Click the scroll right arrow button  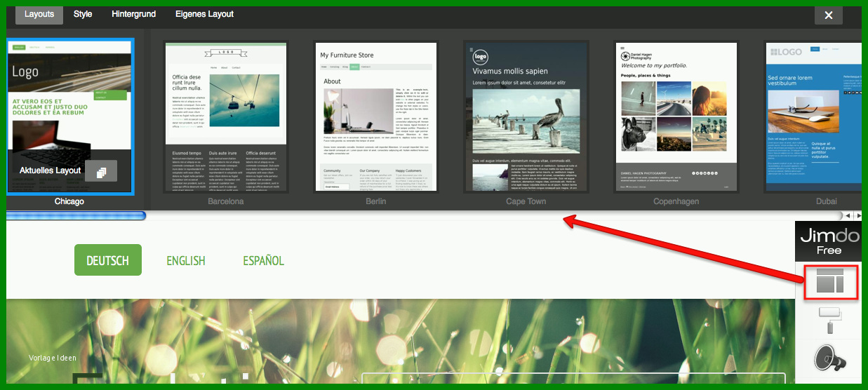point(857,216)
